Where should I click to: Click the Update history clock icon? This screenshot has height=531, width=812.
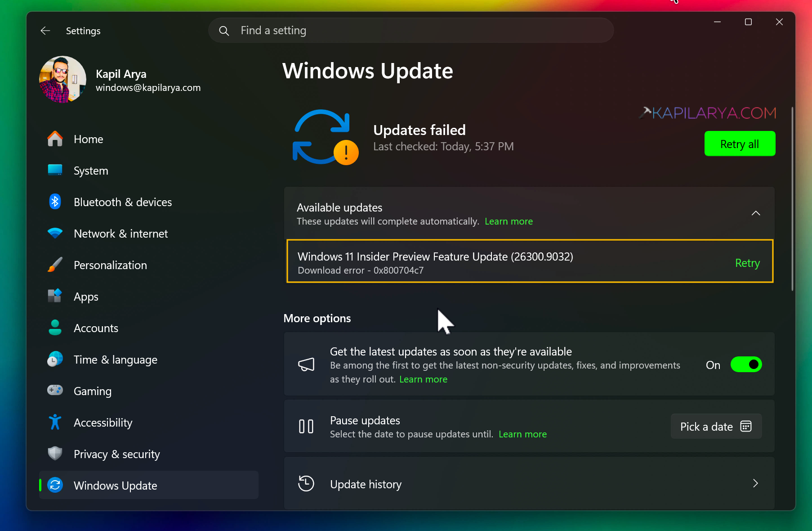point(306,484)
